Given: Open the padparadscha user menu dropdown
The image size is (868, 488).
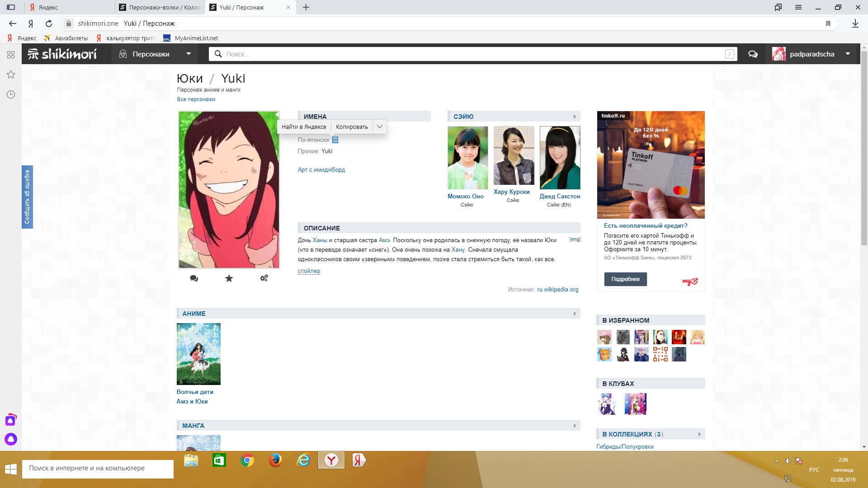Looking at the screenshot, I should [x=848, y=54].
